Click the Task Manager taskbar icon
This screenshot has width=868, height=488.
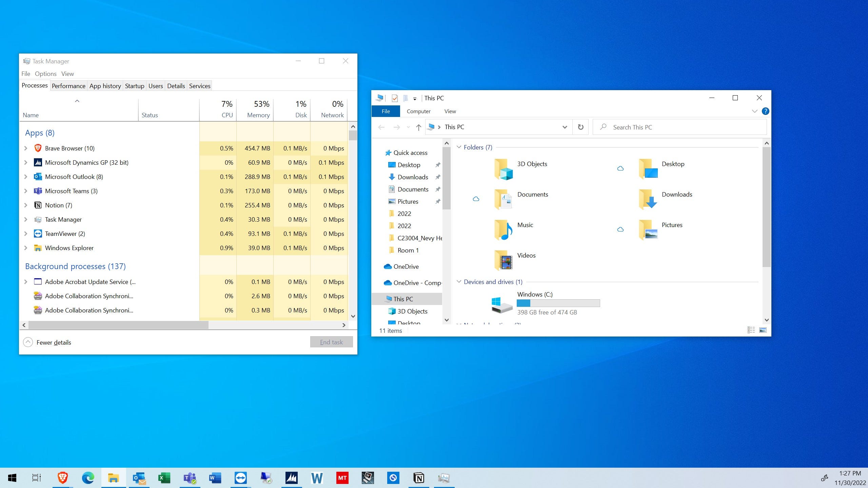click(444, 478)
